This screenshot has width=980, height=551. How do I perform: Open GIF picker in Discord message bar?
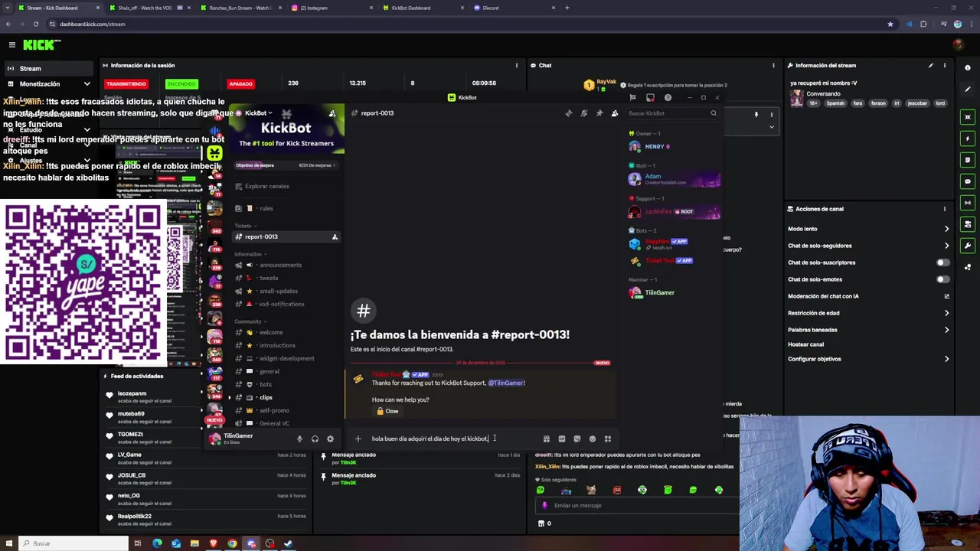tap(561, 439)
